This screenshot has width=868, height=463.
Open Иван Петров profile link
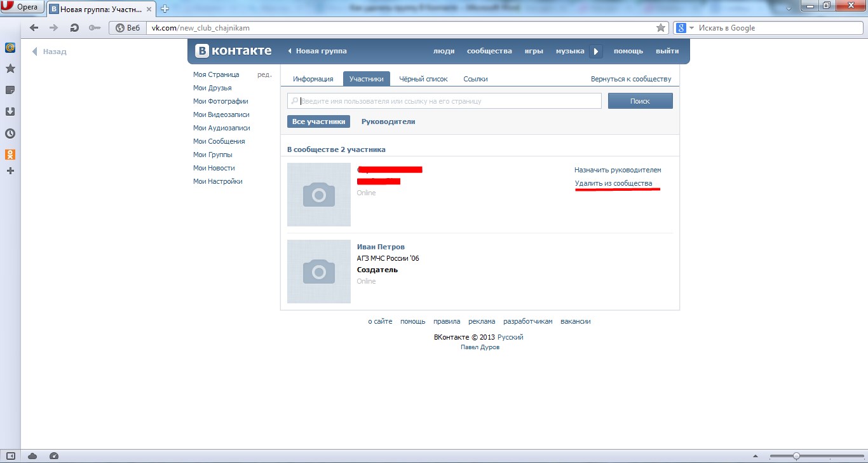[381, 247]
